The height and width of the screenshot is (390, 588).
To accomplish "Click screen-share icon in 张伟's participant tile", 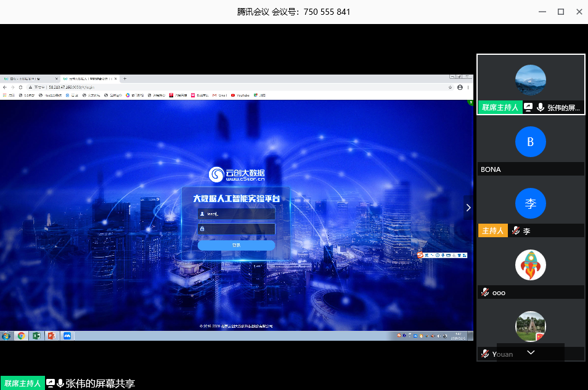I will [x=528, y=107].
